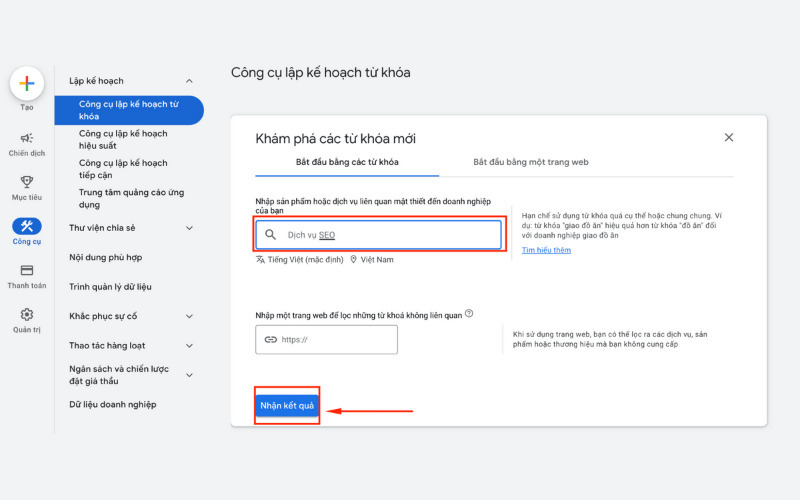Click the Tạo create plus button
Screen dimensions: 800x500
[27, 83]
